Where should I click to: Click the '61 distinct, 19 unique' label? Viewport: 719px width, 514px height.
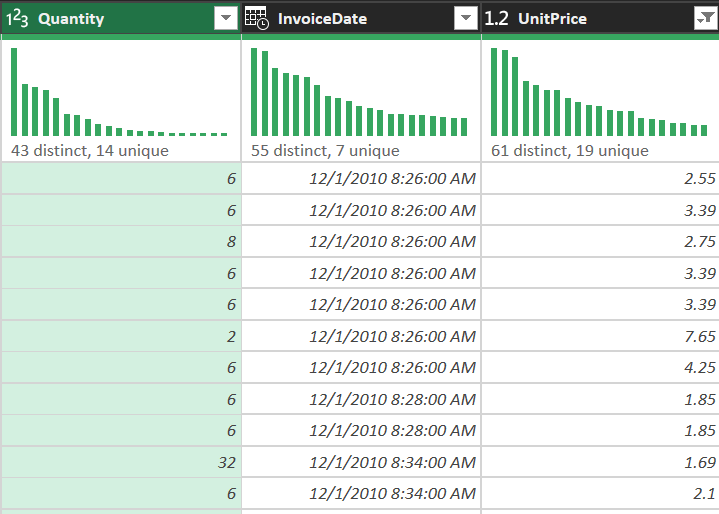pyautogui.click(x=569, y=151)
